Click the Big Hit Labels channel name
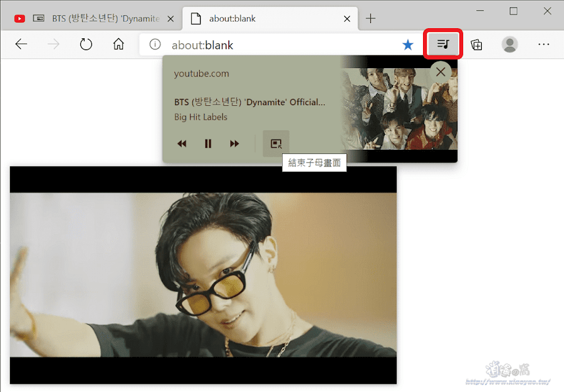 coord(201,117)
